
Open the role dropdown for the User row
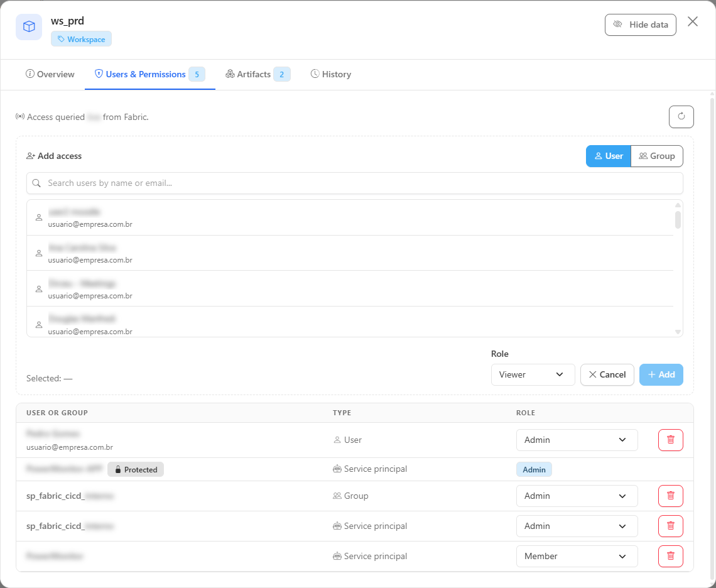(577, 440)
